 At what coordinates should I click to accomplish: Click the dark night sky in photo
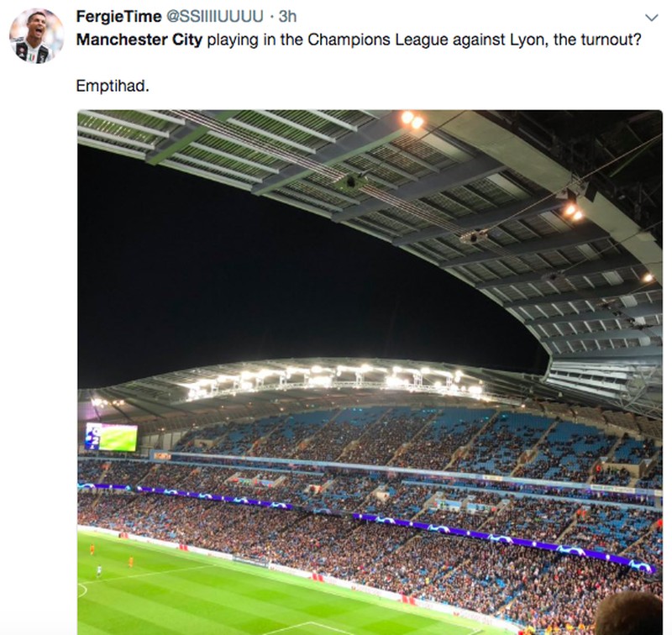tap(277, 286)
